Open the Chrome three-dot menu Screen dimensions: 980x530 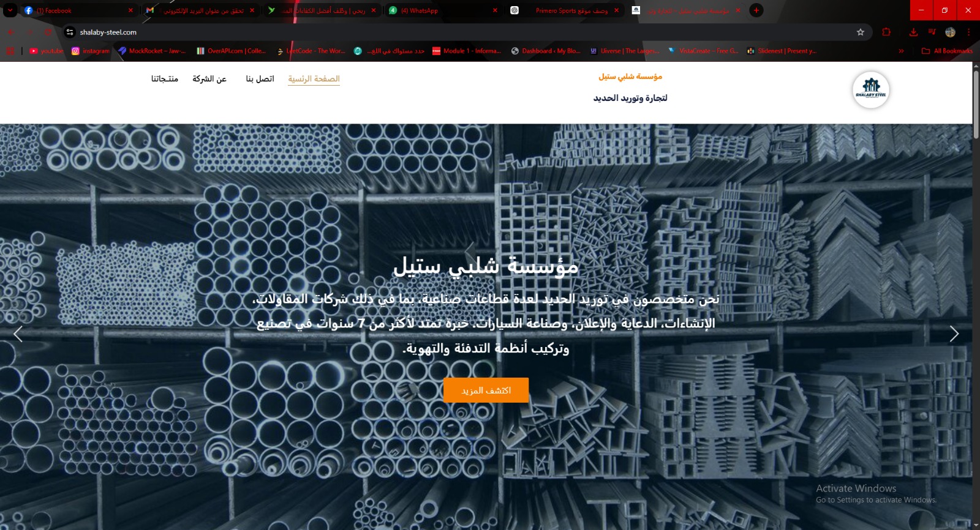968,32
